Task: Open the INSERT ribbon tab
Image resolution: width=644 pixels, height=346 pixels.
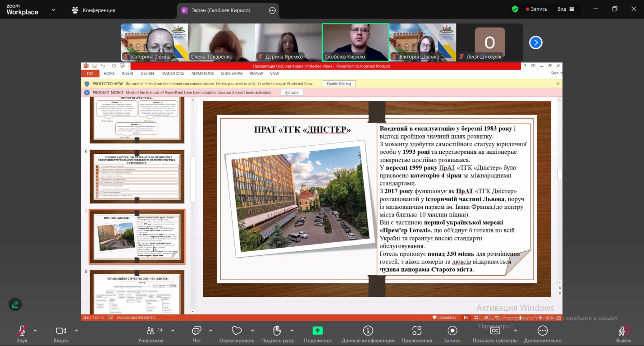Action: pos(128,74)
